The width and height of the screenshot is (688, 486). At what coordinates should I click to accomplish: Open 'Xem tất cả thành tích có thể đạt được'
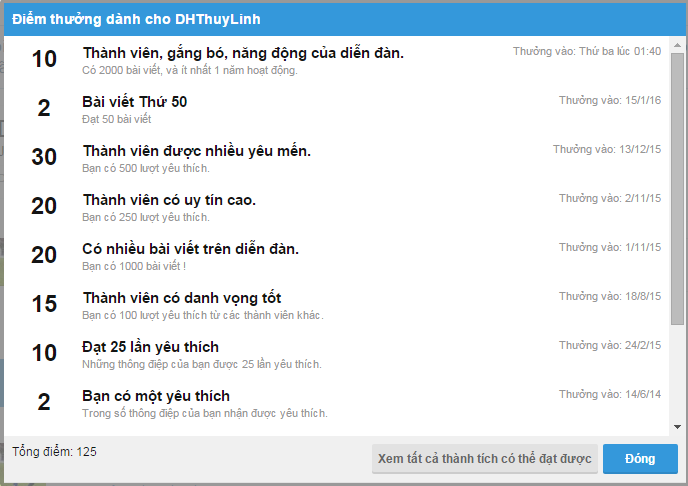tap(485, 458)
